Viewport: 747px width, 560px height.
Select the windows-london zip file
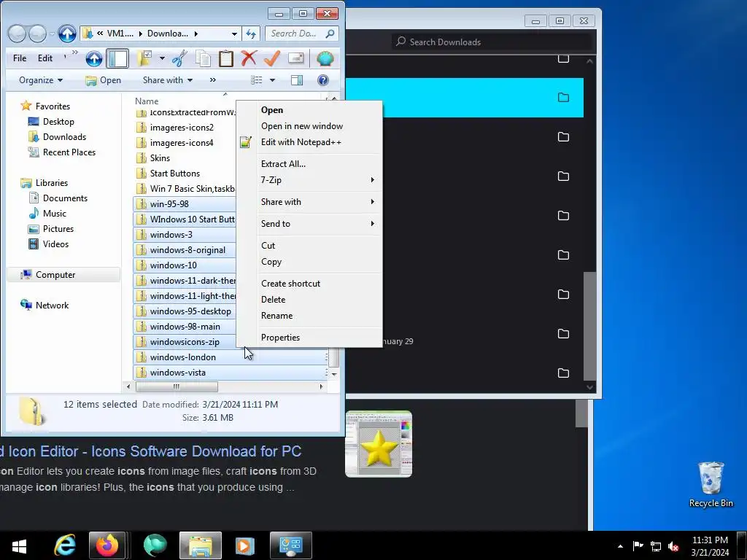tap(231, 357)
